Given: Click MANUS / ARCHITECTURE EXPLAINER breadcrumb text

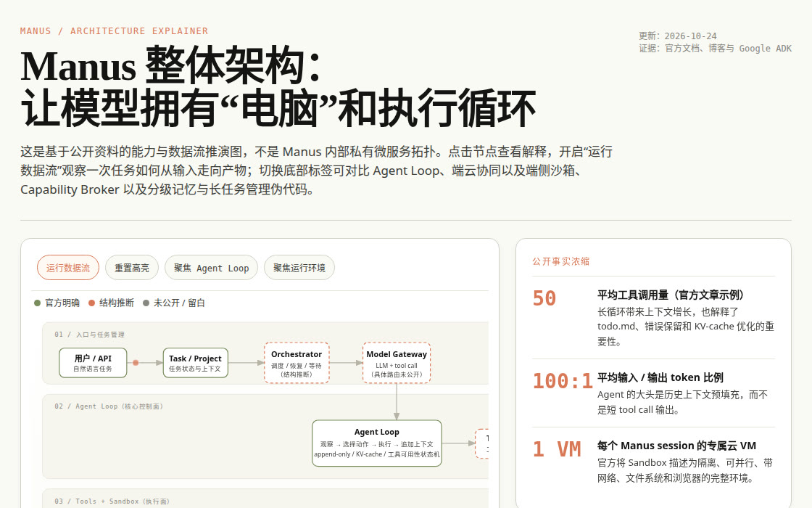Looking at the screenshot, I should click(x=114, y=31).
